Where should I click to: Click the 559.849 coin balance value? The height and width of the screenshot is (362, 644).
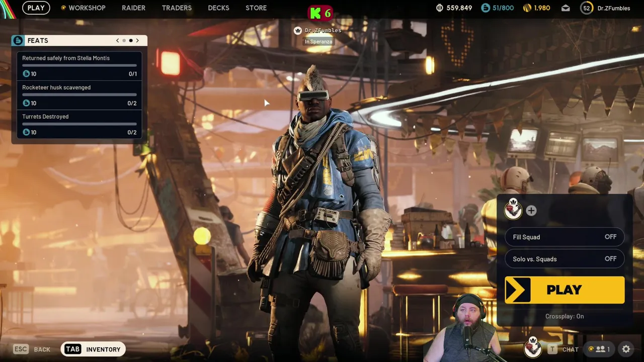click(x=459, y=8)
